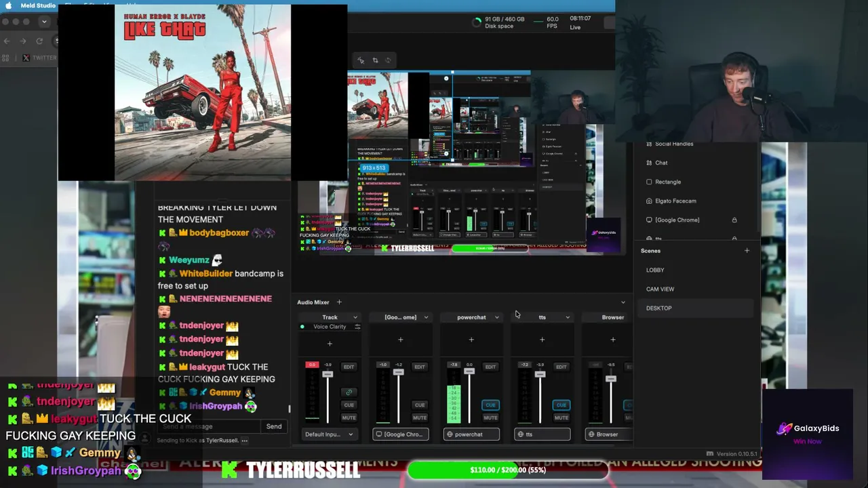Viewport: 868px width, 488px height.
Task: Select the crop tool in canvas toolbar
Action: (x=375, y=60)
